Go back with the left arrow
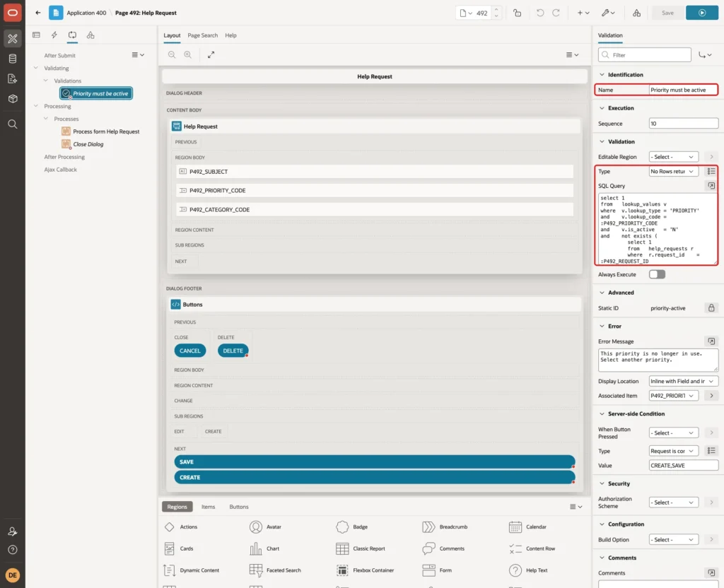 (x=38, y=13)
